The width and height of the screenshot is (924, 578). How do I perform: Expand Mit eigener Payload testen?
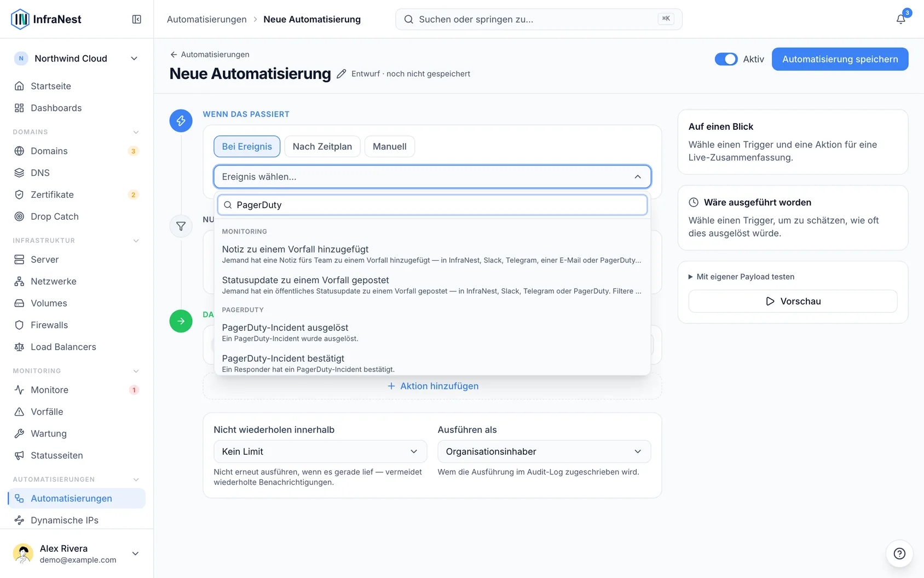coord(741,277)
